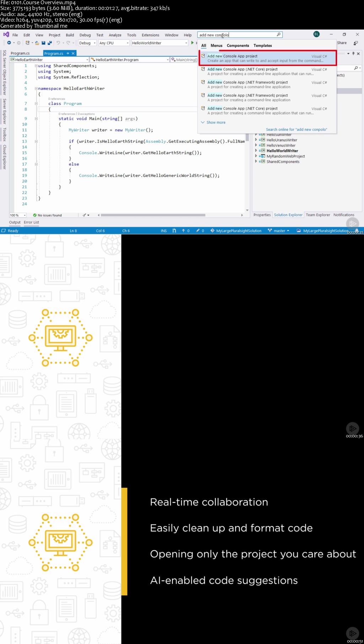The height and width of the screenshot is (644, 364).
Task: Open the Any CPU platform dropdown
Action: 114,43
